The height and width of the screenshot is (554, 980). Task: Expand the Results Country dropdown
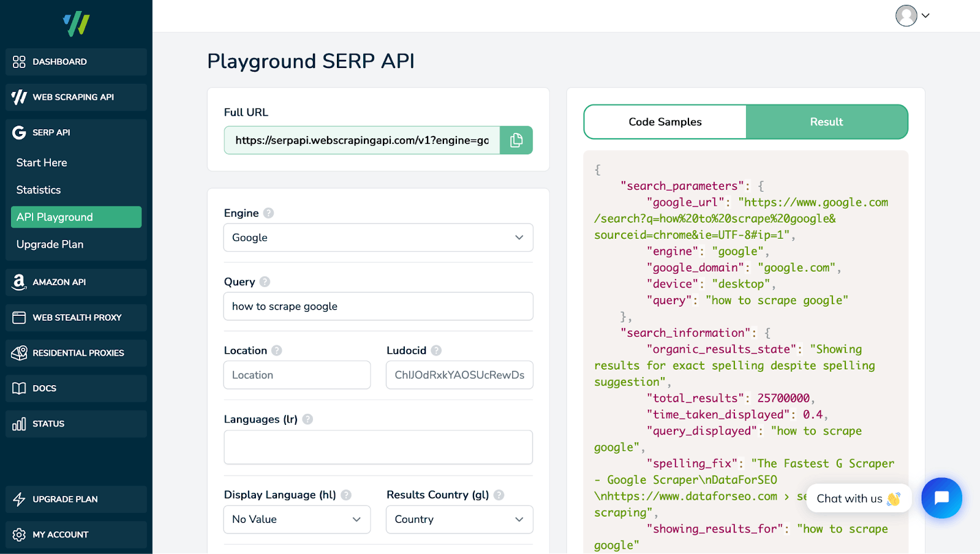pyautogui.click(x=459, y=519)
